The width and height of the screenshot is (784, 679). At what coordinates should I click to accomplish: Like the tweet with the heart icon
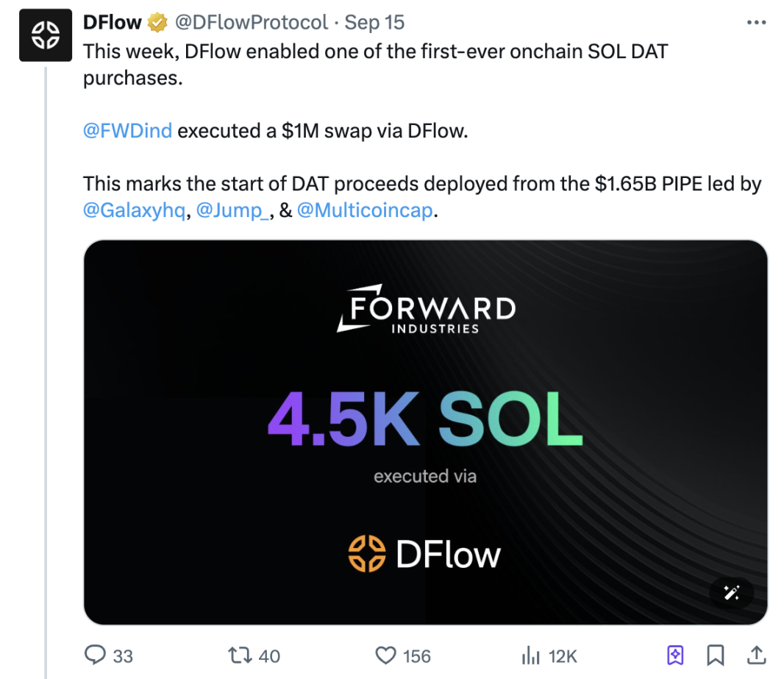click(x=386, y=655)
